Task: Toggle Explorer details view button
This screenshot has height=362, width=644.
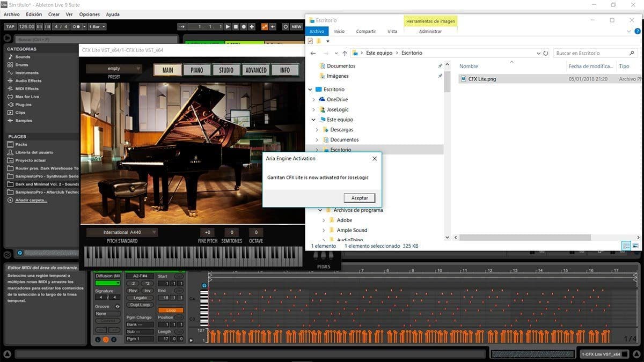Action: click(626, 246)
